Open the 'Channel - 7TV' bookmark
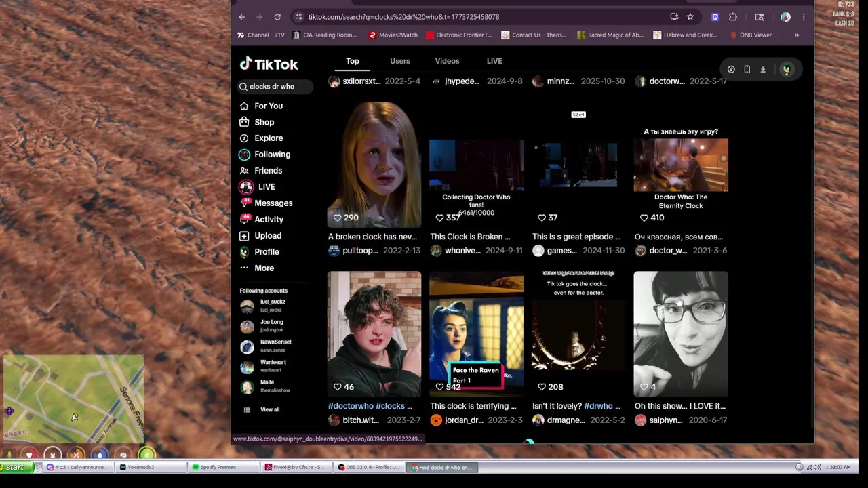The height and width of the screenshot is (488, 868). 261,35
